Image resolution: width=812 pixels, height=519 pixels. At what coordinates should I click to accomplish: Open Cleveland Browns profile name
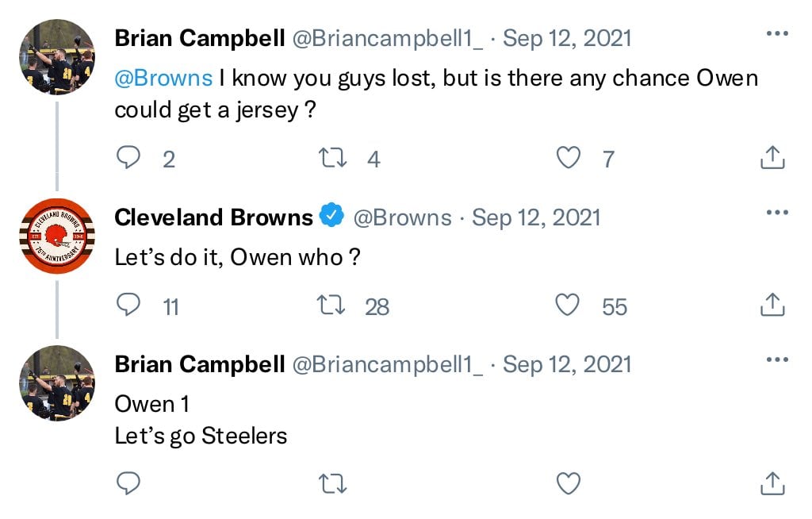(x=213, y=217)
